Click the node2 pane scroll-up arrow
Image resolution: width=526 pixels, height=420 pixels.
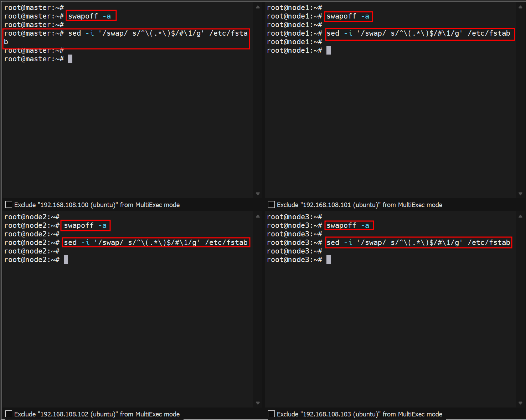pyautogui.click(x=258, y=216)
